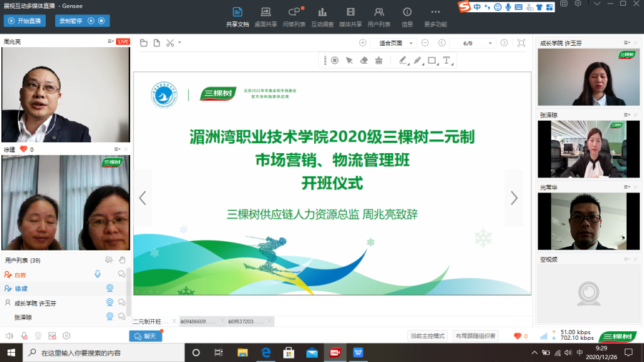Open the page number 6/8 dropdown

pos(491,43)
